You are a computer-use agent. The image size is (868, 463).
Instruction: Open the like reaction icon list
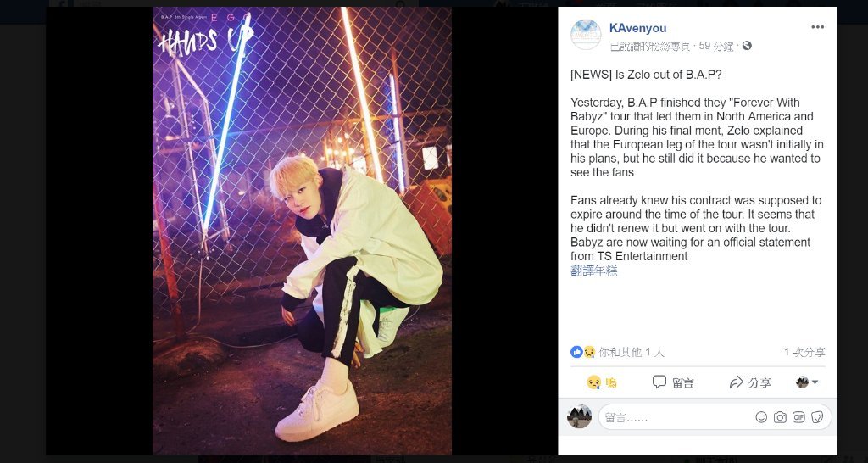(x=576, y=352)
